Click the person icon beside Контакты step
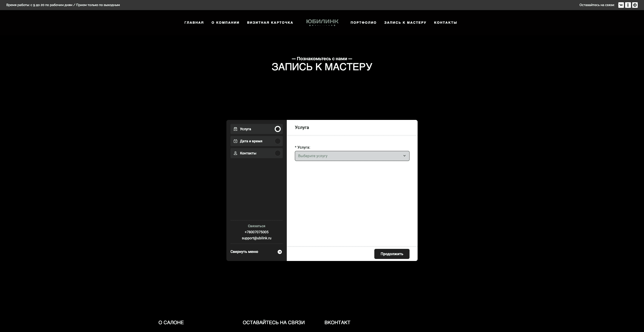Screen dimensions: 644x332 point(235,153)
